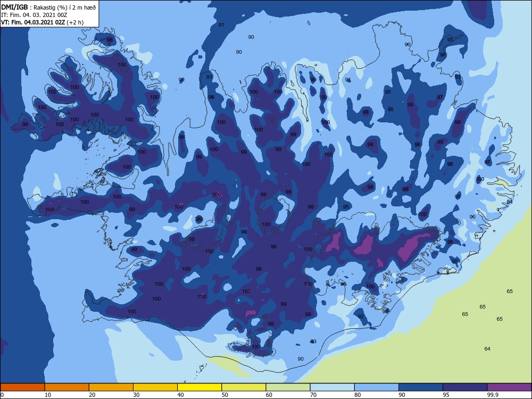
Task: Click the value 98 at the northwest tip
Action: tap(110, 40)
